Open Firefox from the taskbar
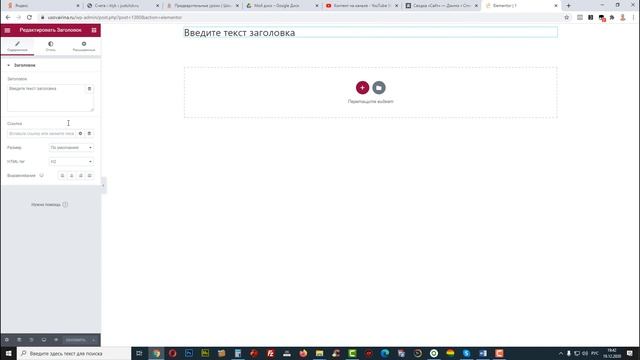Image resolution: width=640 pixels, height=360 pixels. (303, 353)
